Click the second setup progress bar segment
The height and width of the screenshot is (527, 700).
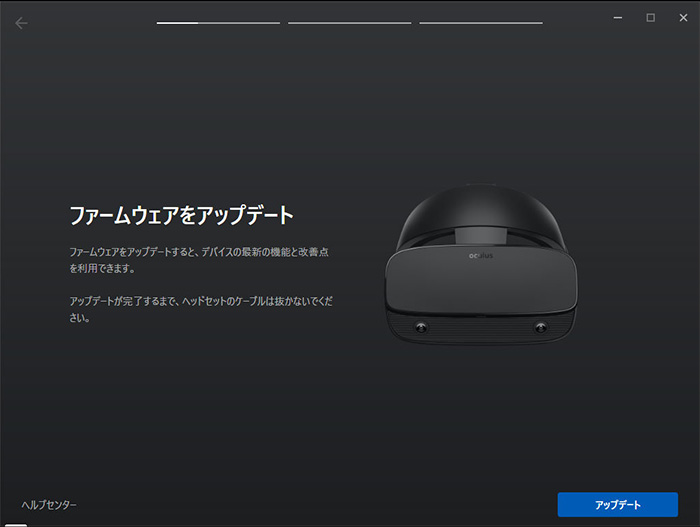click(350, 23)
